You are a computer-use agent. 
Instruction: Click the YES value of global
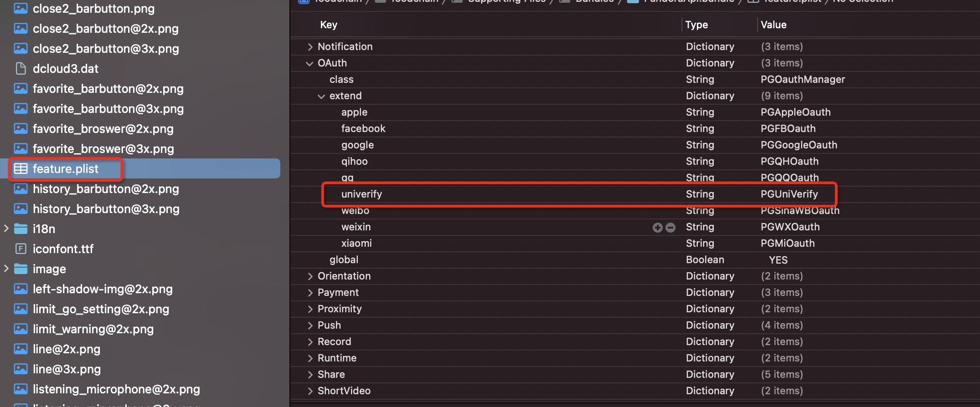[x=778, y=260]
